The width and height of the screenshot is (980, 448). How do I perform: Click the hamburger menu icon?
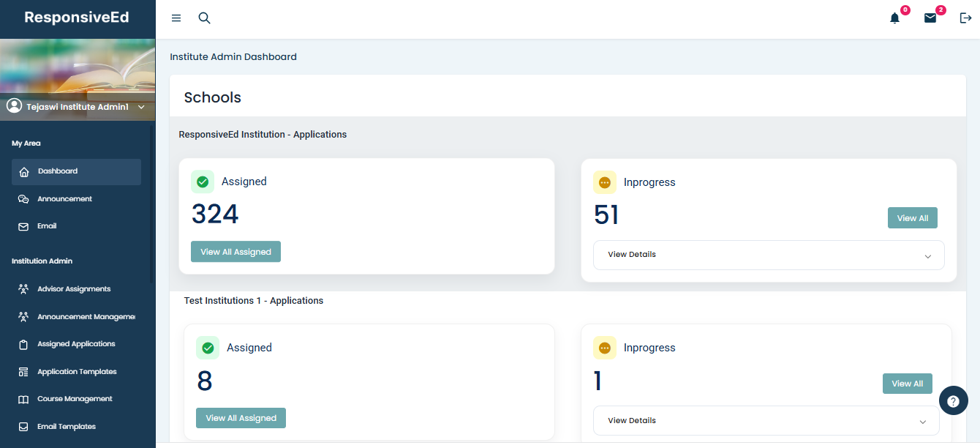[176, 18]
